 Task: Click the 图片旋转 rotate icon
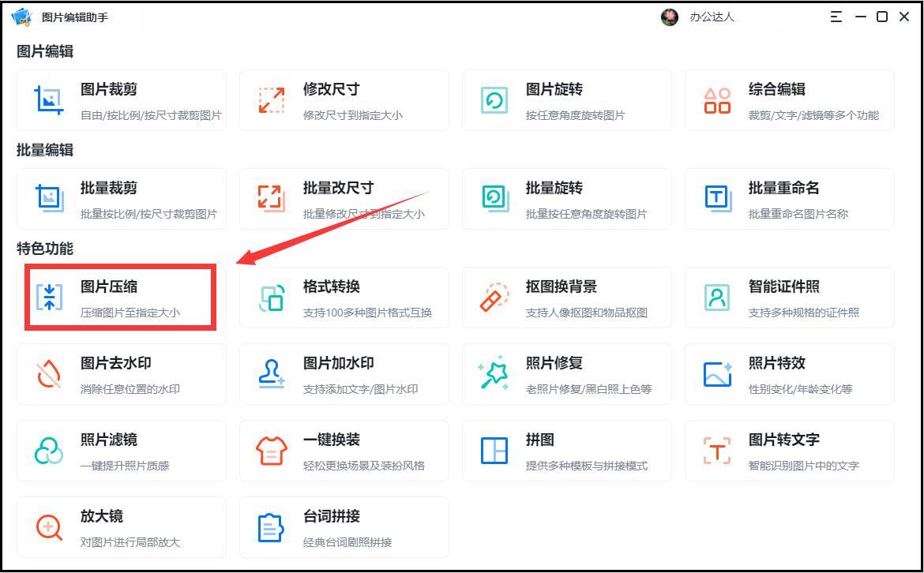(x=493, y=100)
